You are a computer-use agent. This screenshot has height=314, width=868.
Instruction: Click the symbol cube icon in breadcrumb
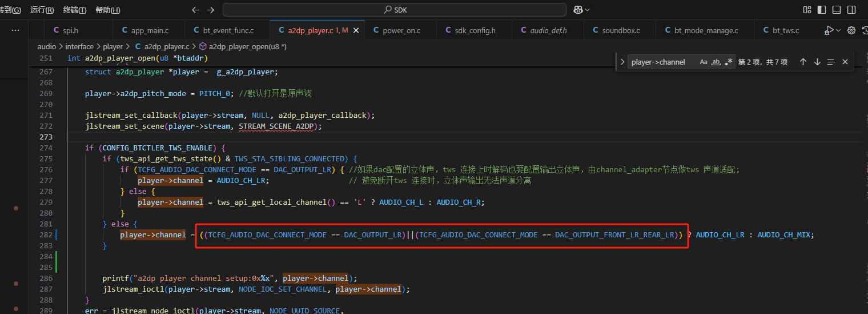203,47
